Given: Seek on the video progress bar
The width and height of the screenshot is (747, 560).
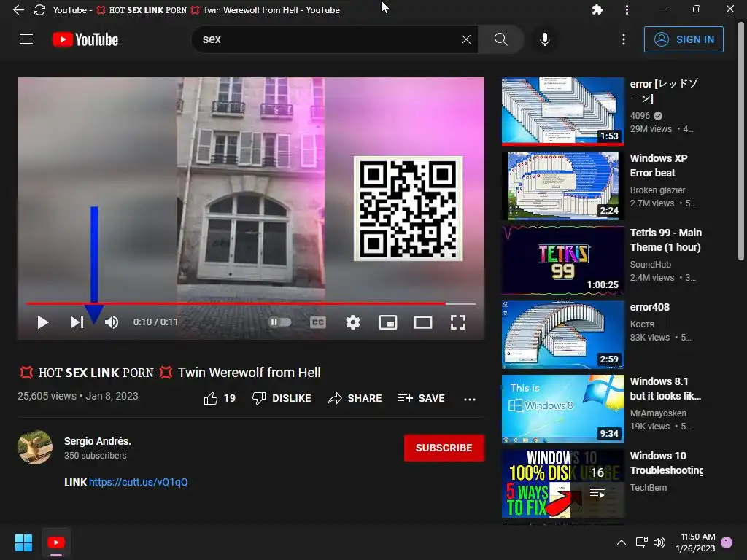Looking at the screenshot, I should coord(251,303).
